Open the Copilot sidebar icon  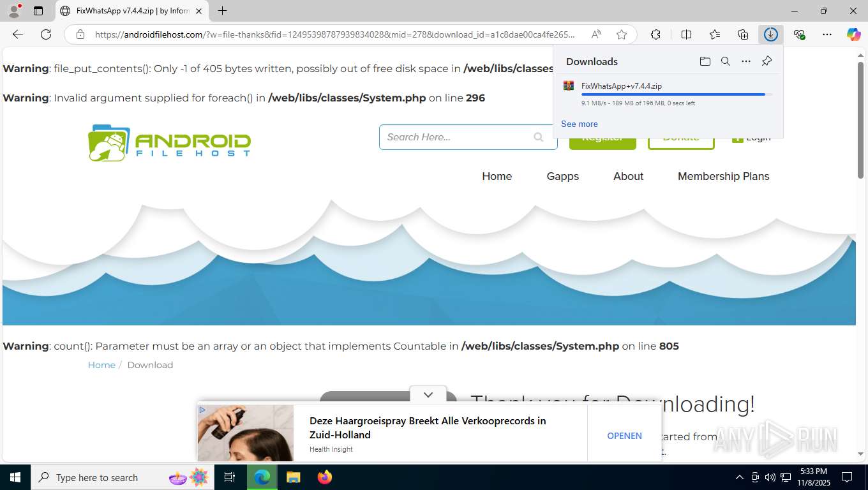pos(853,34)
